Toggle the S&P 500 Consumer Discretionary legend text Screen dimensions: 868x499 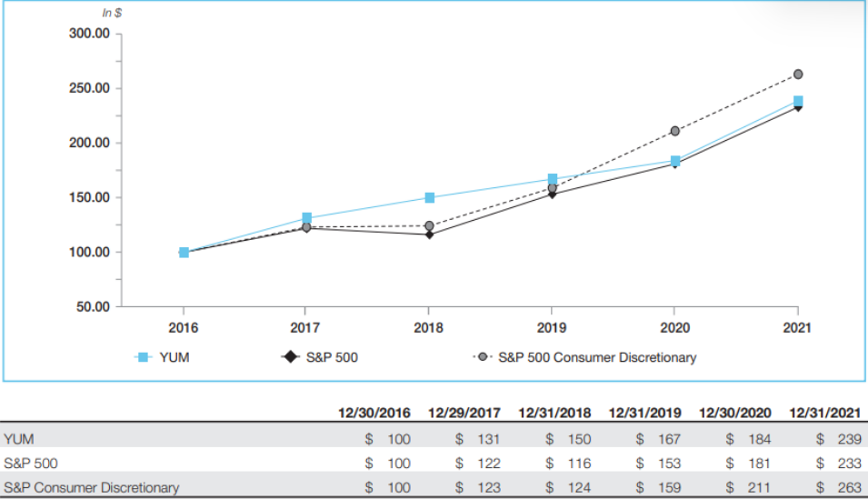click(597, 357)
